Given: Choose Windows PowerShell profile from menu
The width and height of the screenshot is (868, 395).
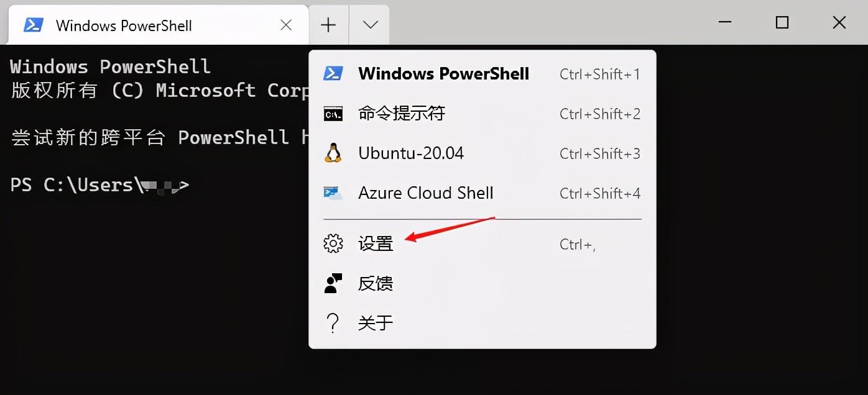Looking at the screenshot, I should [482, 74].
